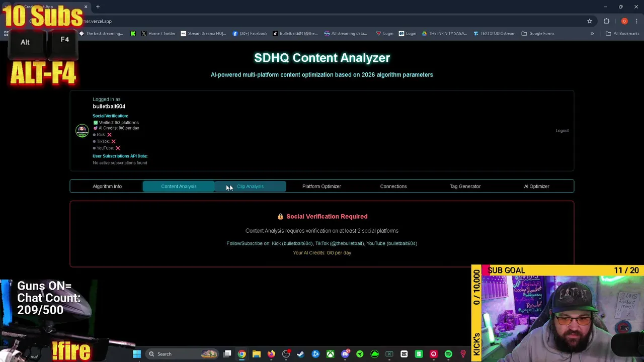Open a new browser tab
Image resolution: width=644 pixels, height=362 pixels.
click(98, 7)
